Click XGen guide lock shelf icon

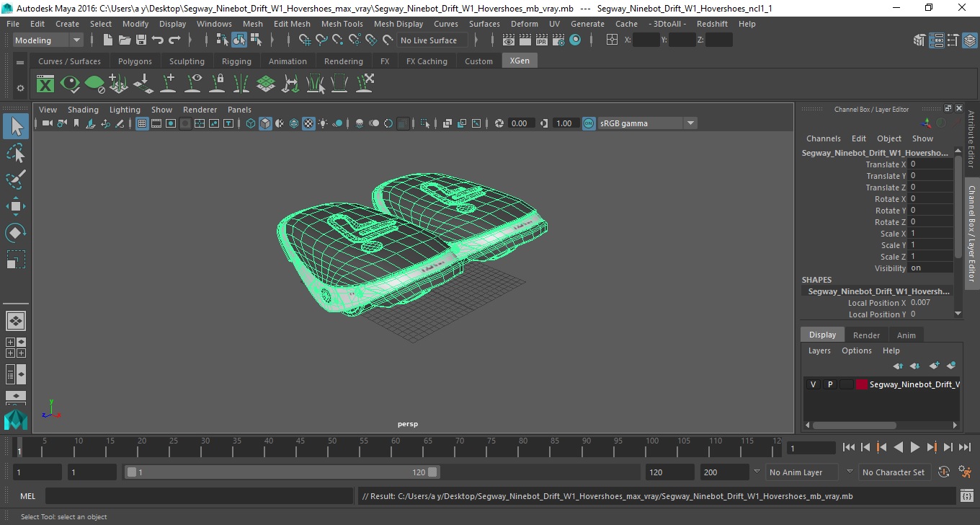217,84
